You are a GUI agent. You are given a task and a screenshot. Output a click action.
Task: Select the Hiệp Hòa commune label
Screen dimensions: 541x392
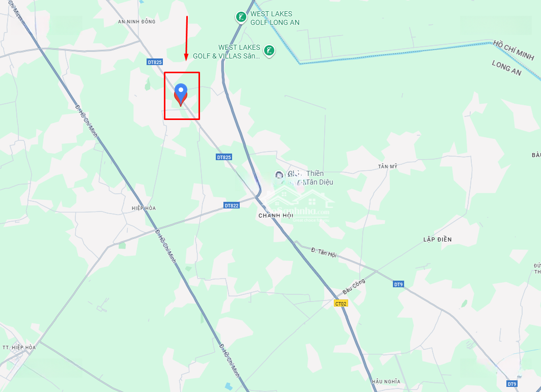(x=144, y=208)
